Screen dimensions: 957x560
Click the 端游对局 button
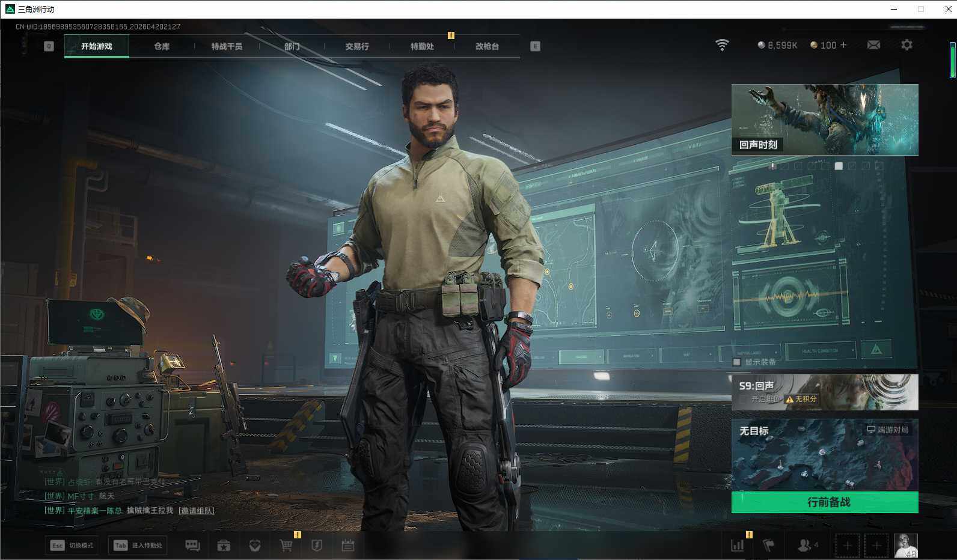[888, 430]
